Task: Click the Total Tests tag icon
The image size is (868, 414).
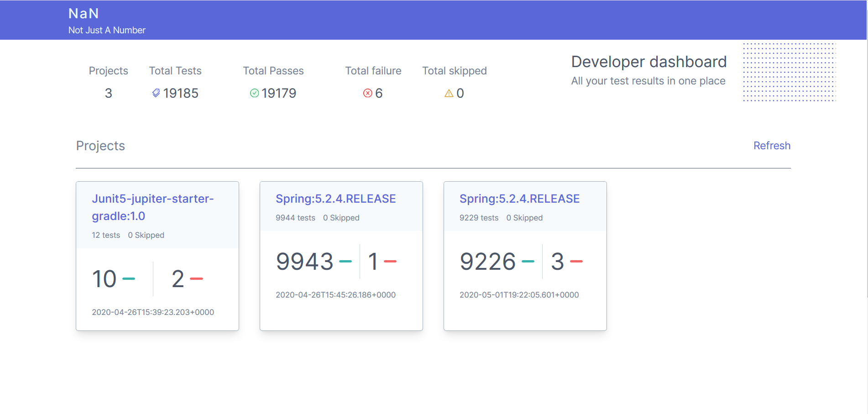Action: tap(156, 93)
